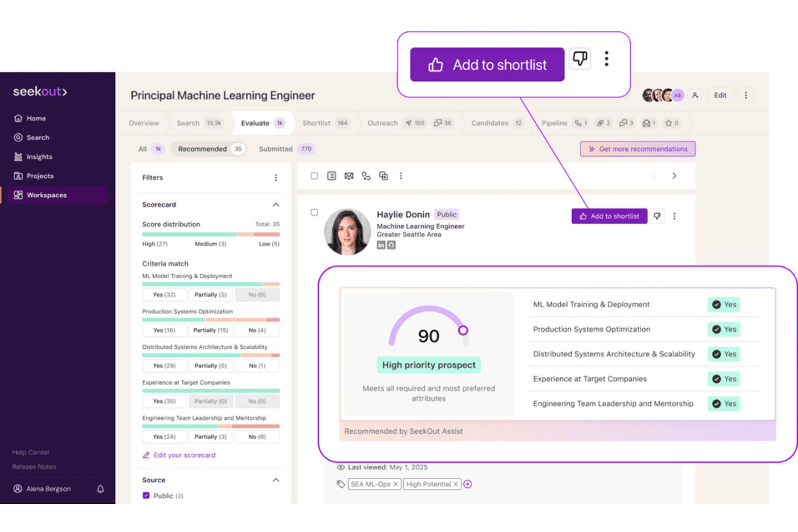Switch to the Search 13.3k tab
798x532 pixels.
(x=199, y=123)
